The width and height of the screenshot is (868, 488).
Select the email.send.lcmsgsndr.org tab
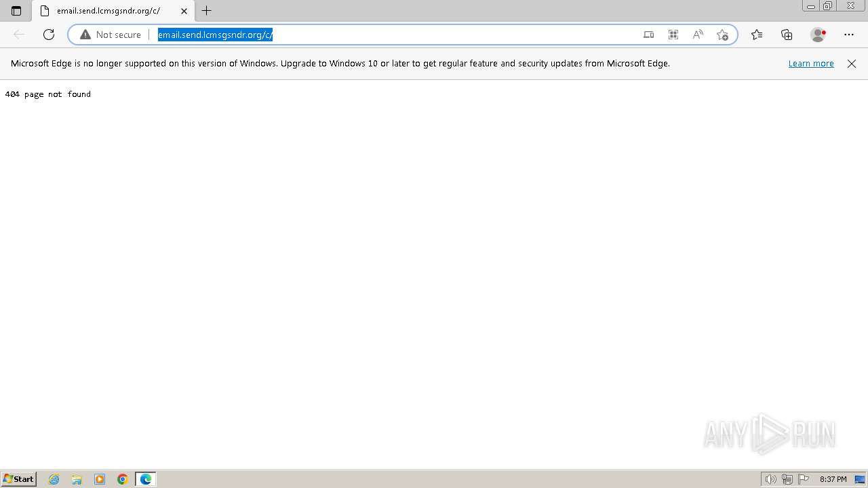113,11
